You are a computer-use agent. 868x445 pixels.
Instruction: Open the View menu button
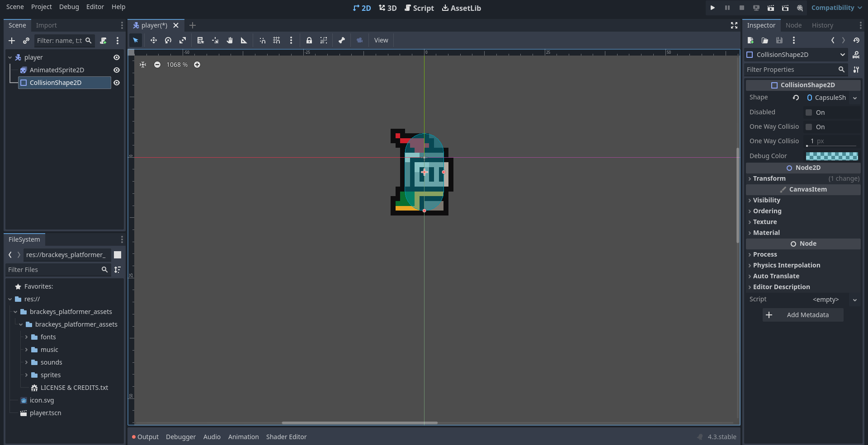(x=381, y=40)
